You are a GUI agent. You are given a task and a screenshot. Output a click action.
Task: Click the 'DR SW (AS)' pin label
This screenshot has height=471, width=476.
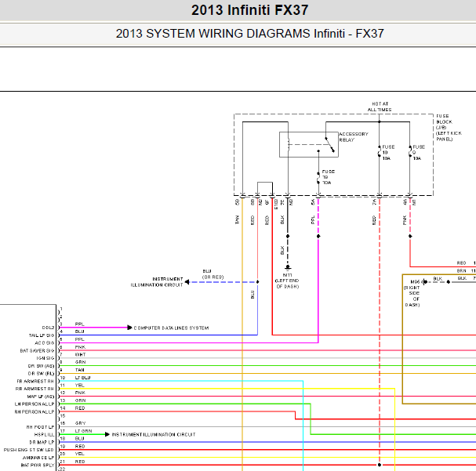[x=41, y=366]
